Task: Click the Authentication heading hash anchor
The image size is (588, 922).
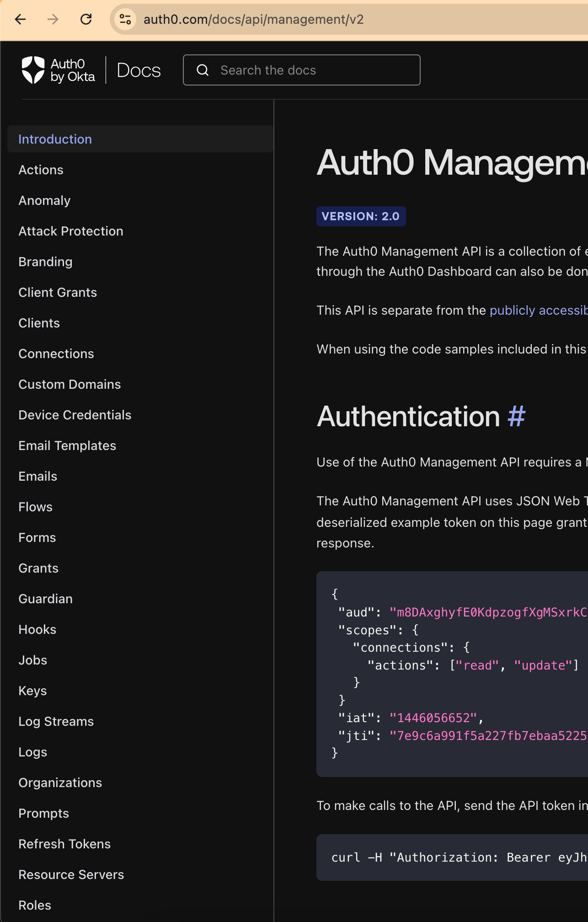Action: [x=516, y=416]
